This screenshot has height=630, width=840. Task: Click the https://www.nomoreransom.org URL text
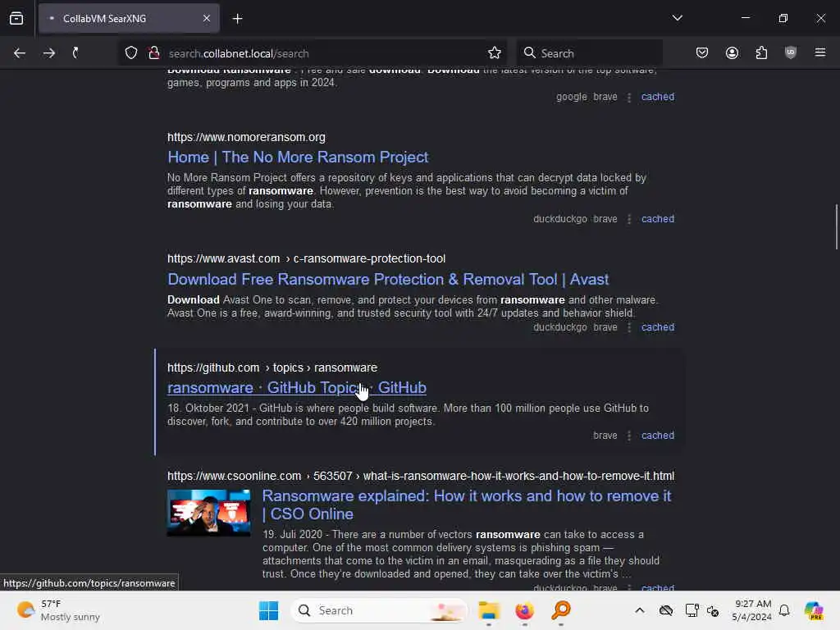coord(246,137)
